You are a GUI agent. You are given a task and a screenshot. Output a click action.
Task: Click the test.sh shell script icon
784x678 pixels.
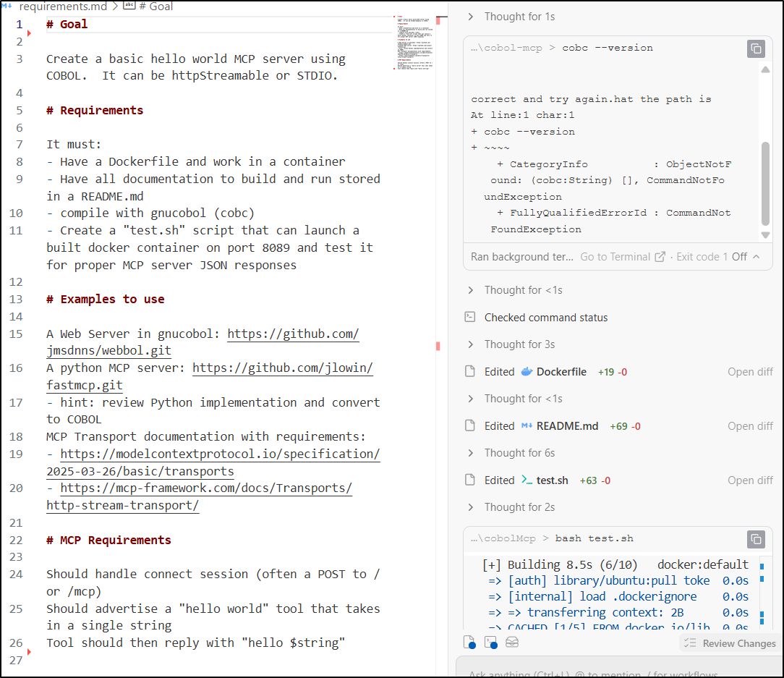tap(527, 480)
